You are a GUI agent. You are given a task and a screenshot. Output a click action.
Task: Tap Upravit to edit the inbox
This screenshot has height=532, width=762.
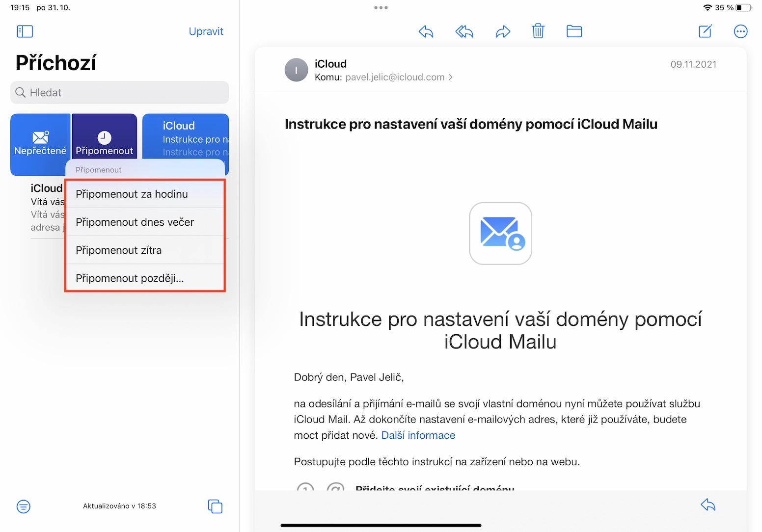click(x=206, y=31)
